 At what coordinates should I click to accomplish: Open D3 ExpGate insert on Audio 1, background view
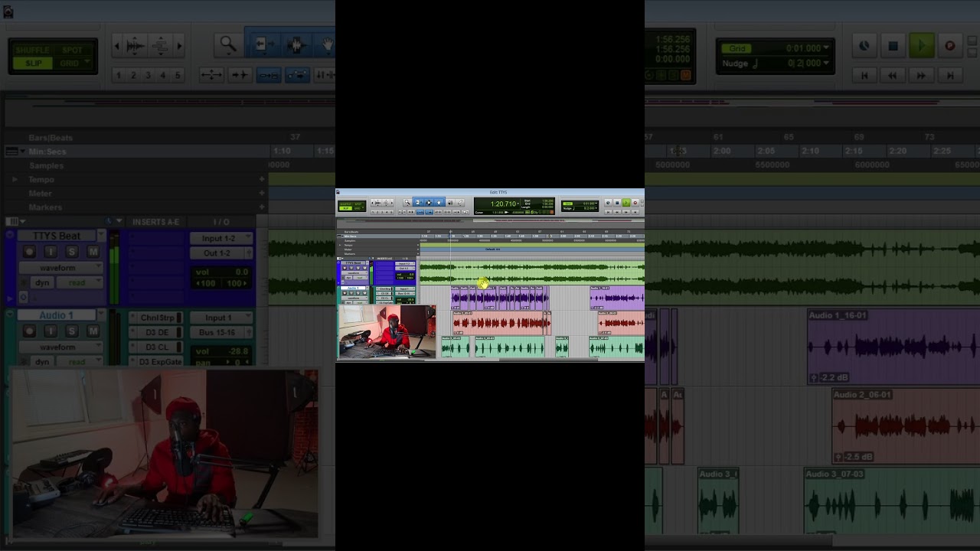pyautogui.click(x=156, y=361)
